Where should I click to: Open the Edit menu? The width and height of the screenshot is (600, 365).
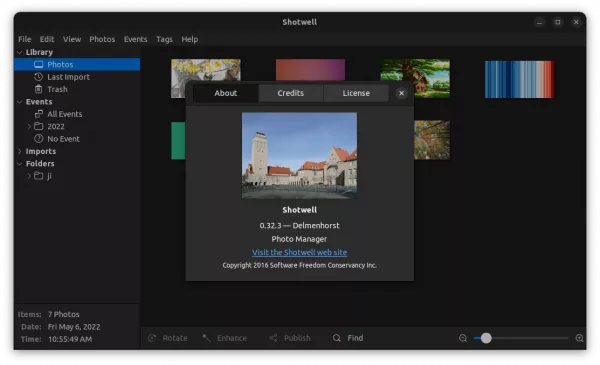tap(47, 39)
